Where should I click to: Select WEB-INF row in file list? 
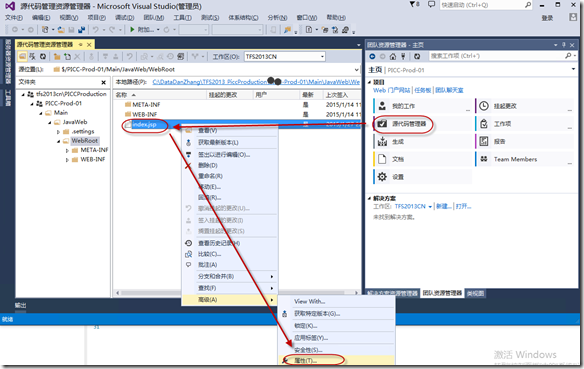[237, 114]
